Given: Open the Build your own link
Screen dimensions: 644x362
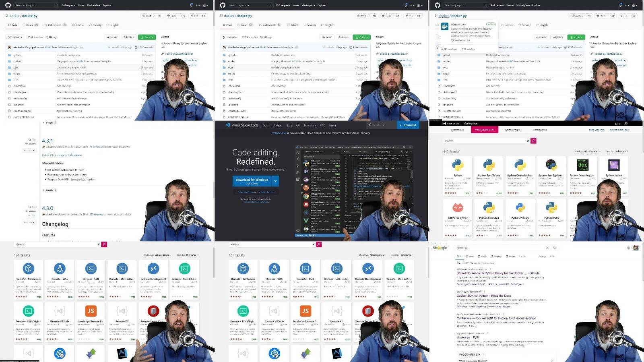Looking at the screenshot, I should (x=597, y=130).
